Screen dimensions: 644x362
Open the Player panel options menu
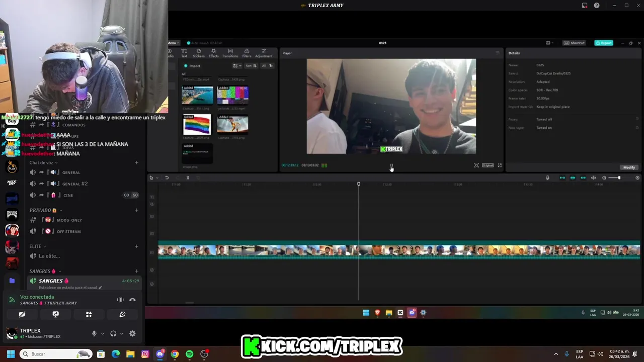498,53
